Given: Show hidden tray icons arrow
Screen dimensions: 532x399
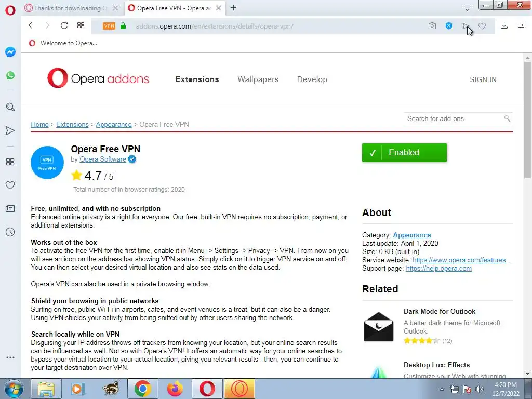Looking at the screenshot, I should pyautogui.click(x=442, y=389).
